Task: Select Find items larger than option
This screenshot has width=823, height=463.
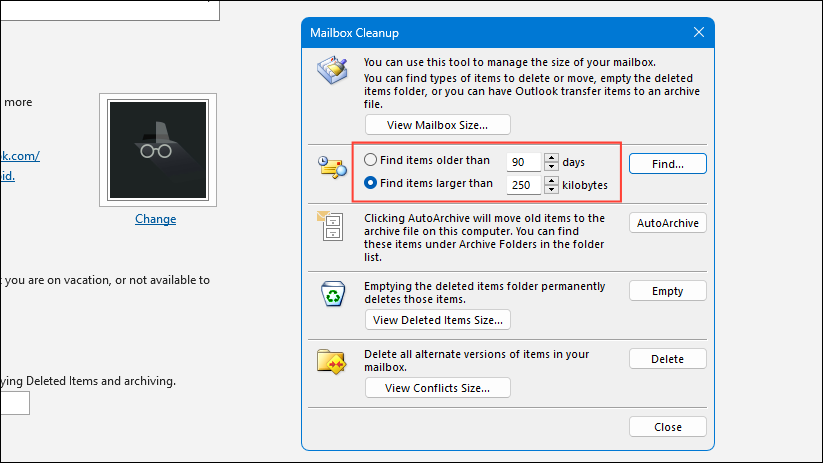Action: tap(371, 183)
